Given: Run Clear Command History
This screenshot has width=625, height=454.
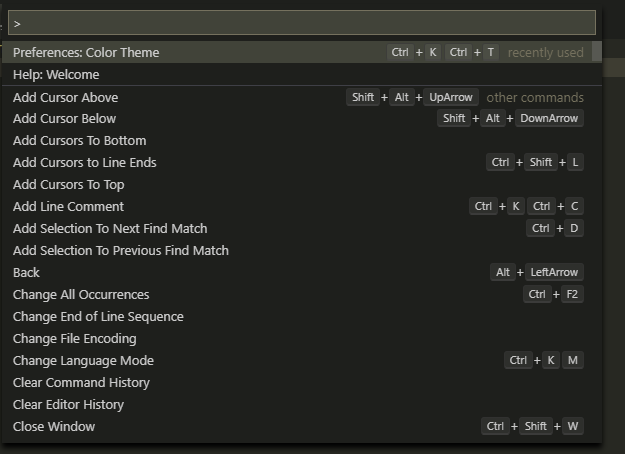Looking at the screenshot, I should click(x=302, y=382).
